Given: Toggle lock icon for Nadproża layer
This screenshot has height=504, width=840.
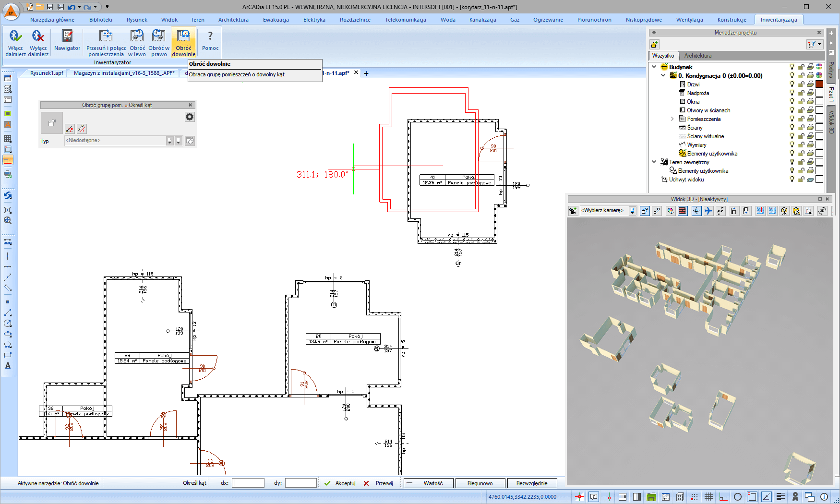Looking at the screenshot, I should pos(801,93).
